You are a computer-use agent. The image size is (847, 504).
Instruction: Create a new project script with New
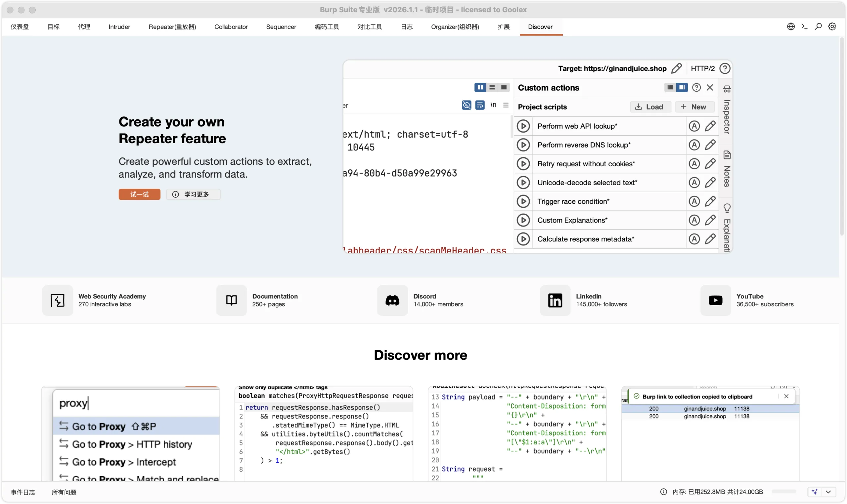694,106
